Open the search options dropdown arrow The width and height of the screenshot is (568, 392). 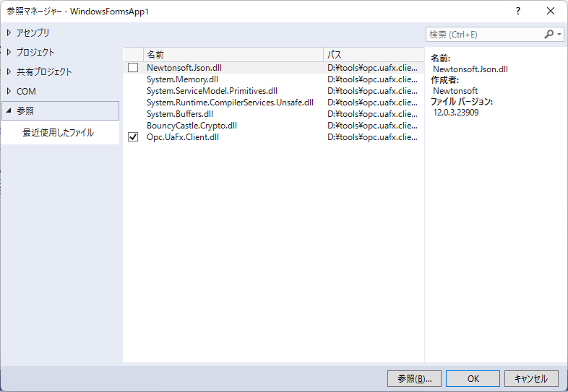click(x=559, y=34)
